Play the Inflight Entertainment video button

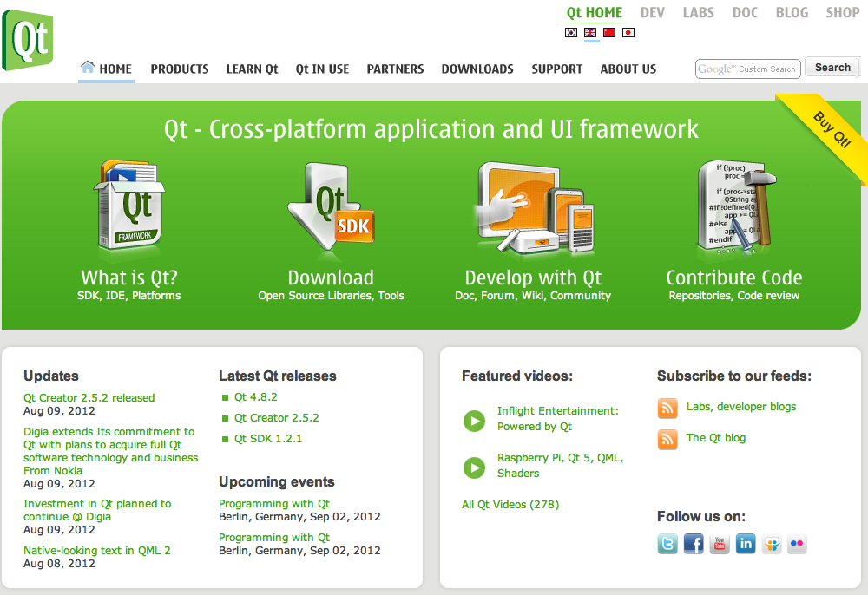coord(475,421)
